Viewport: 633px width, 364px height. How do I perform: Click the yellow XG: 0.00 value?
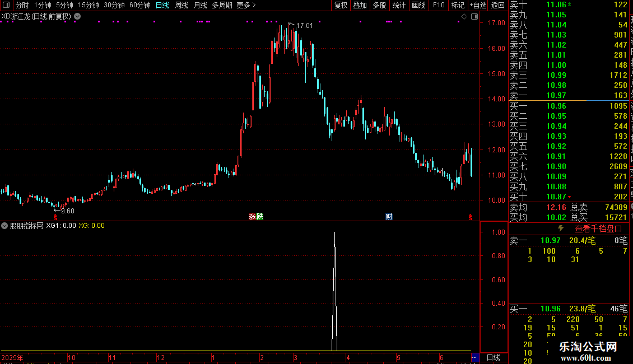point(92,226)
